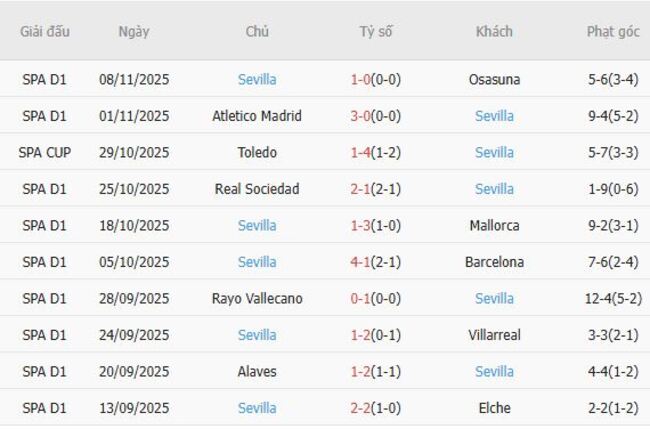The height and width of the screenshot is (429, 650).
Task: Select the Rayo Vallecano team name
Action: [x=257, y=299]
